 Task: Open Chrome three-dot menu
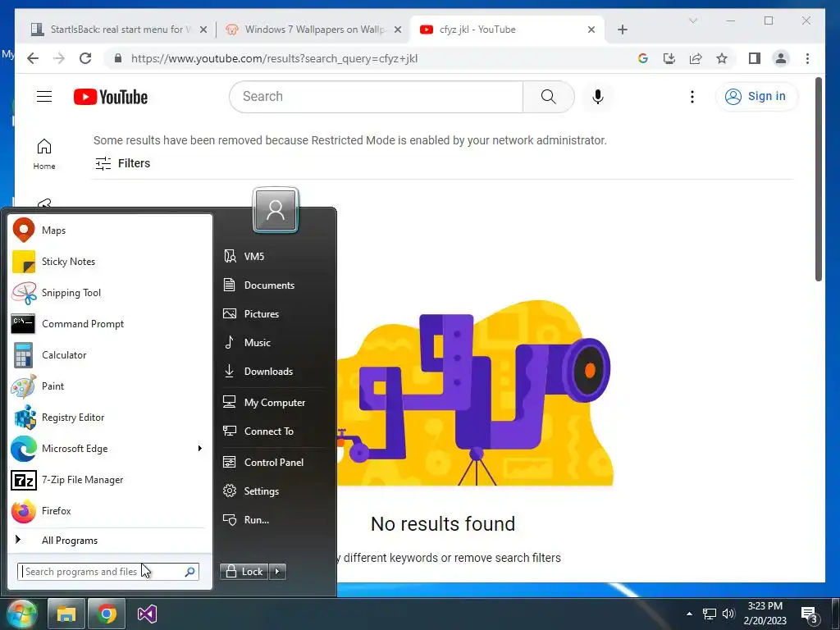click(807, 58)
